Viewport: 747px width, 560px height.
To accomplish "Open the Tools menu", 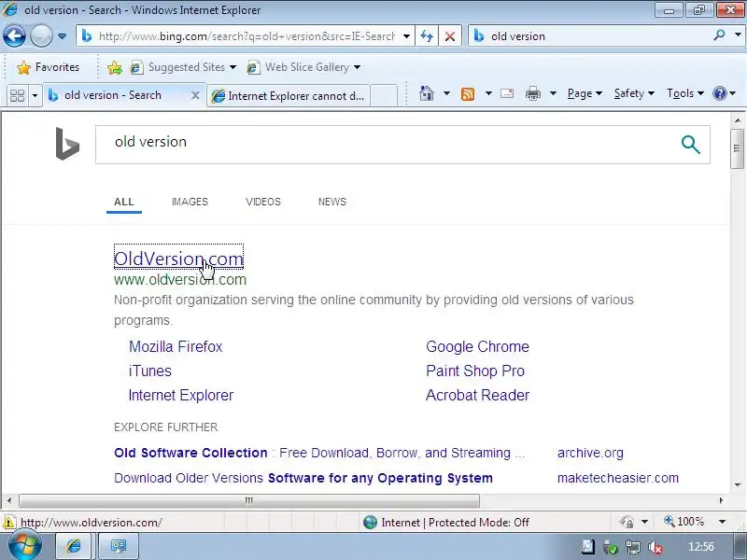I will [x=685, y=93].
